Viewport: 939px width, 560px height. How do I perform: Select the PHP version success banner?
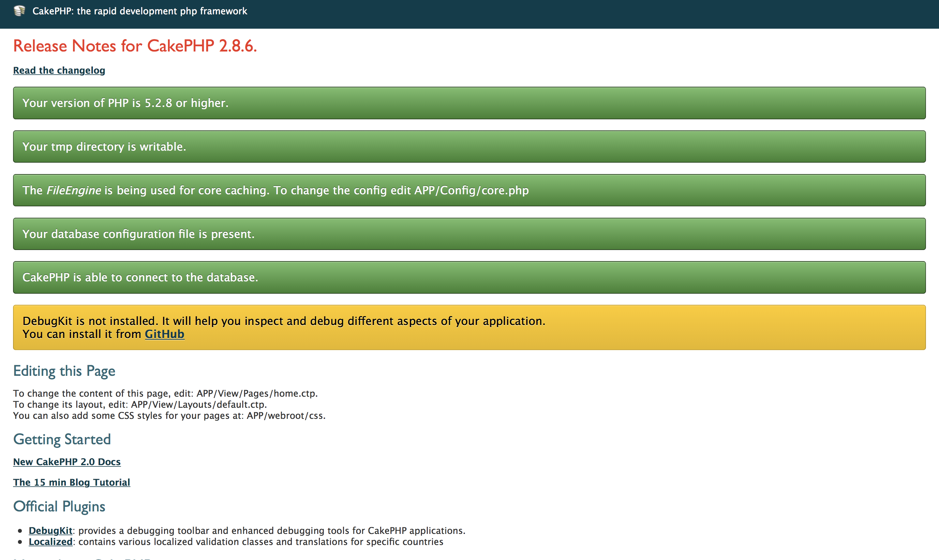(x=469, y=103)
